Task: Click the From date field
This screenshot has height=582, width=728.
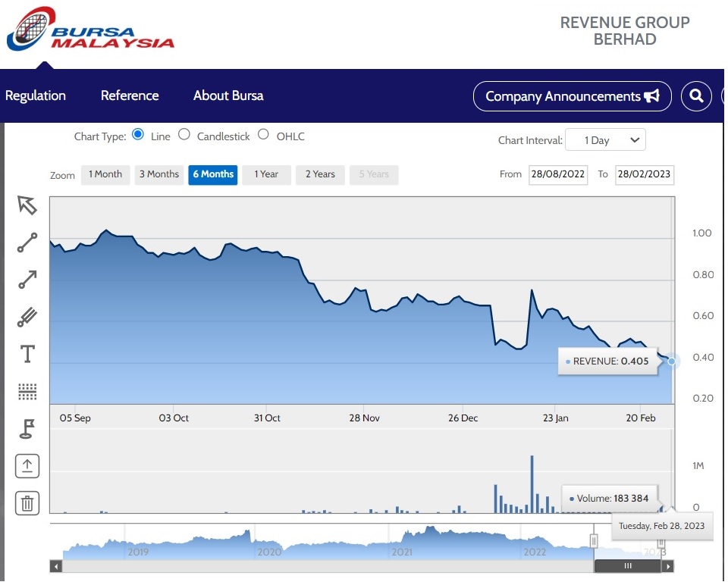Action: coord(558,174)
